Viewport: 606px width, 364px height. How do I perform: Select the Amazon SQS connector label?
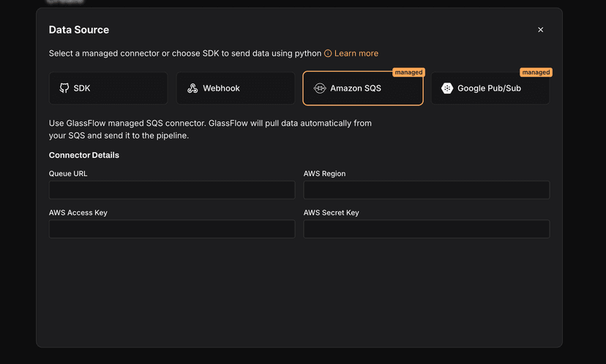[356, 88]
